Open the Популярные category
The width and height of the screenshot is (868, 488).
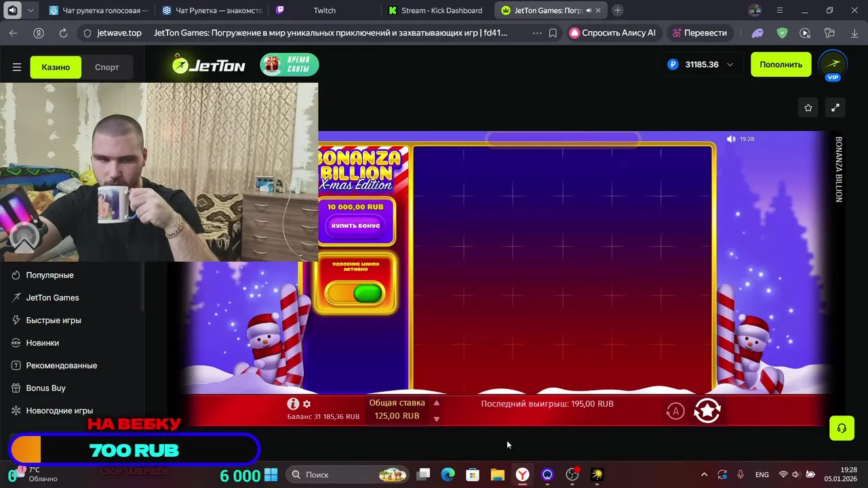pos(50,275)
